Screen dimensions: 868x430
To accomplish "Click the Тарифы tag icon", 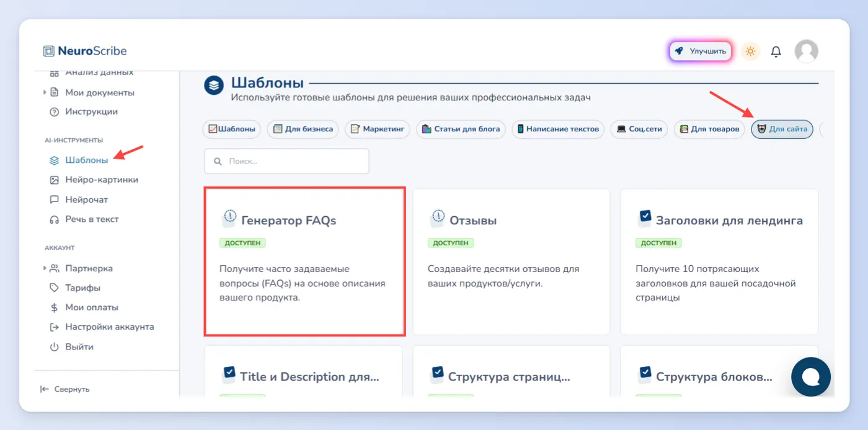I will [54, 287].
